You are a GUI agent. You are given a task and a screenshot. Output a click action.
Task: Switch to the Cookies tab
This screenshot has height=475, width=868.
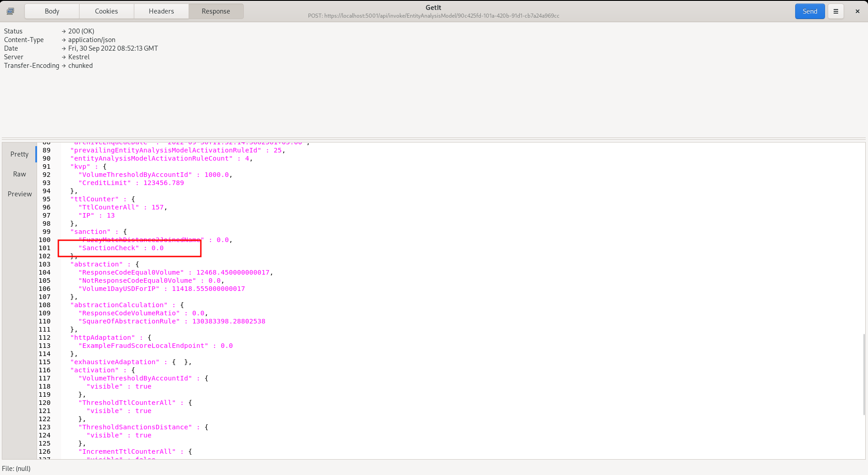coord(106,11)
